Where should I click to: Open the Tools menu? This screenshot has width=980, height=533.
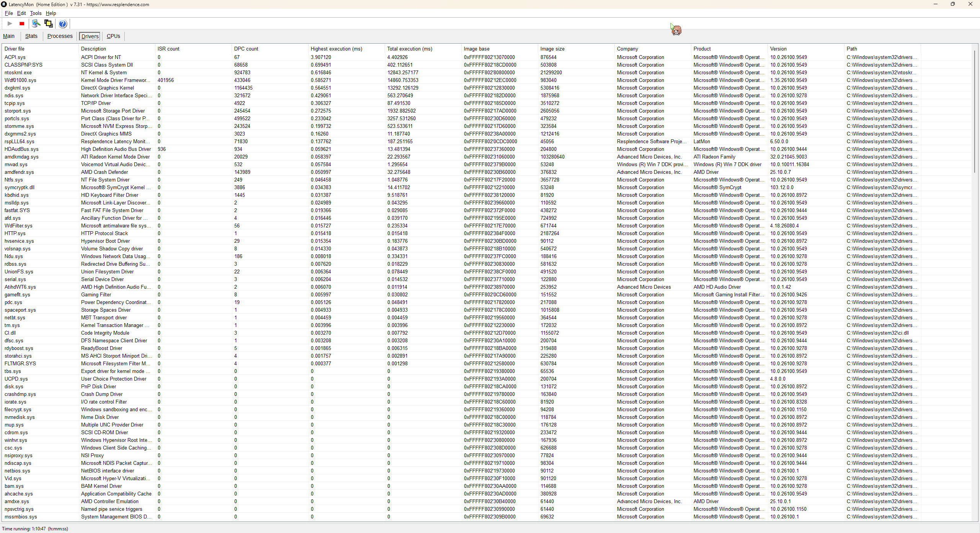[36, 13]
